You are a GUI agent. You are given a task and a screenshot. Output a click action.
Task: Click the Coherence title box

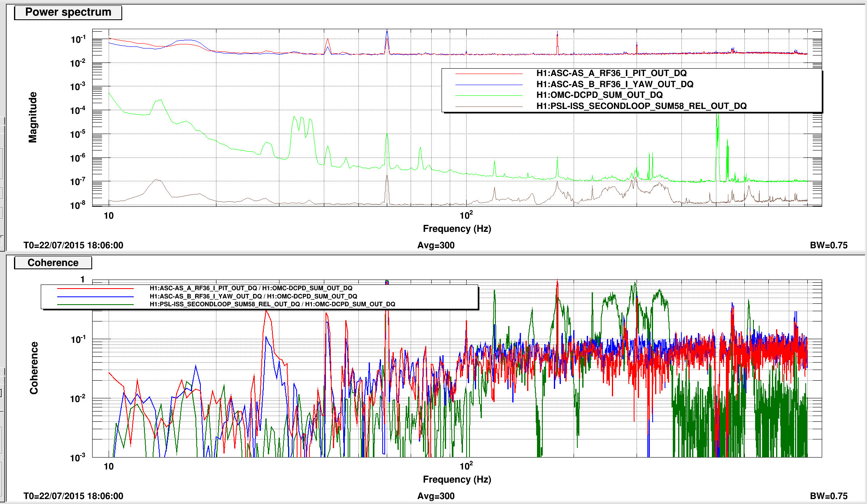coord(53,263)
